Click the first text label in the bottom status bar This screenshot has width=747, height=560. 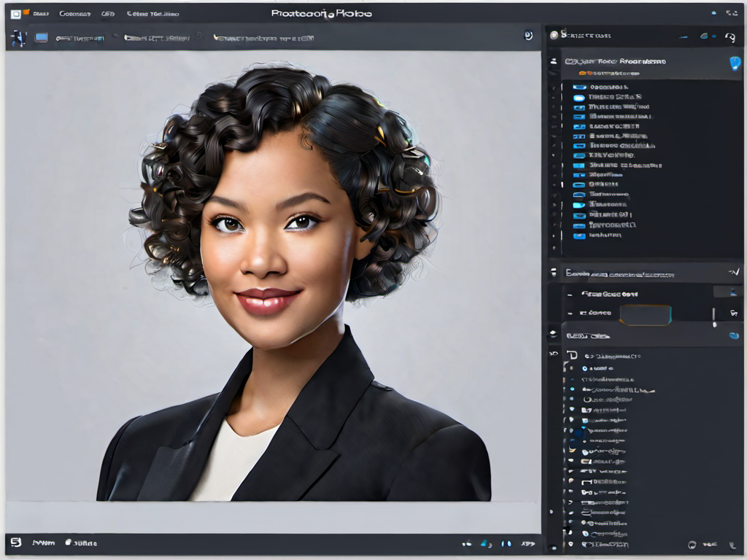(x=43, y=542)
